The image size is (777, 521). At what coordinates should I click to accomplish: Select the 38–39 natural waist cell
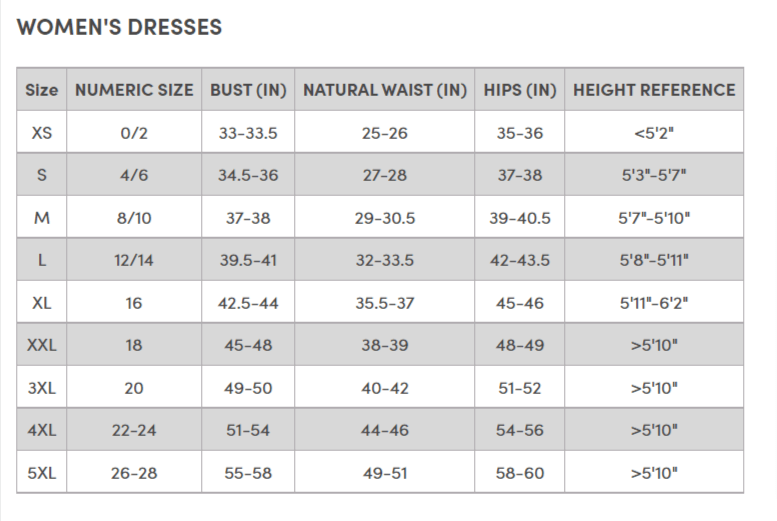(385, 345)
